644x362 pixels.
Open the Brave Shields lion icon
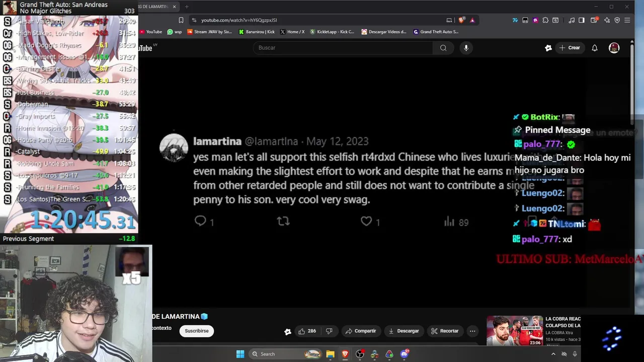(461, 20)
